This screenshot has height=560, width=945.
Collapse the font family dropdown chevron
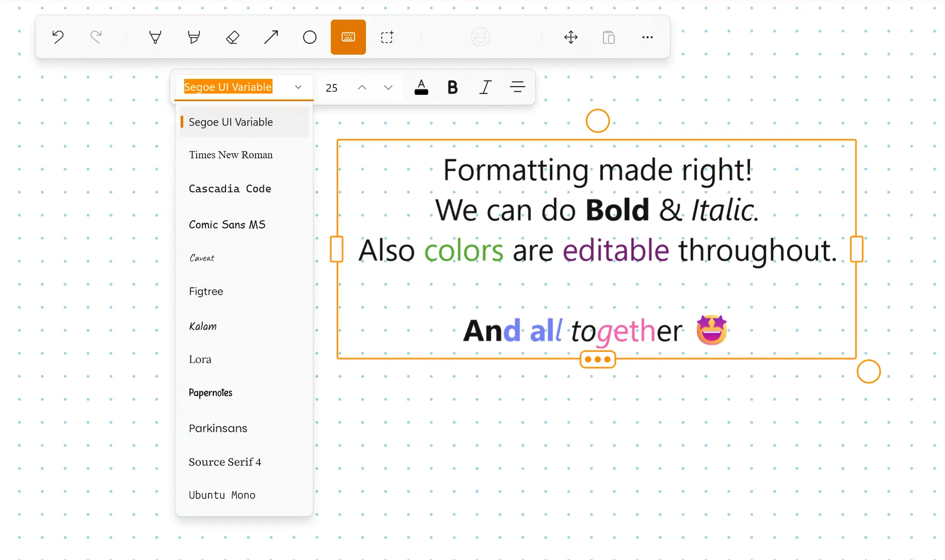298,87
